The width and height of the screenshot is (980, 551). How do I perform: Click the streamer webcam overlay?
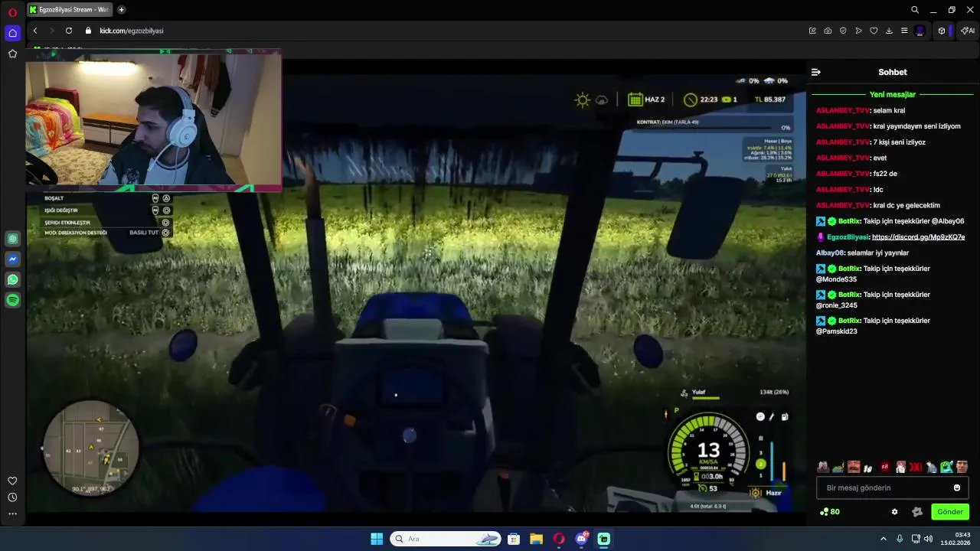153,122
